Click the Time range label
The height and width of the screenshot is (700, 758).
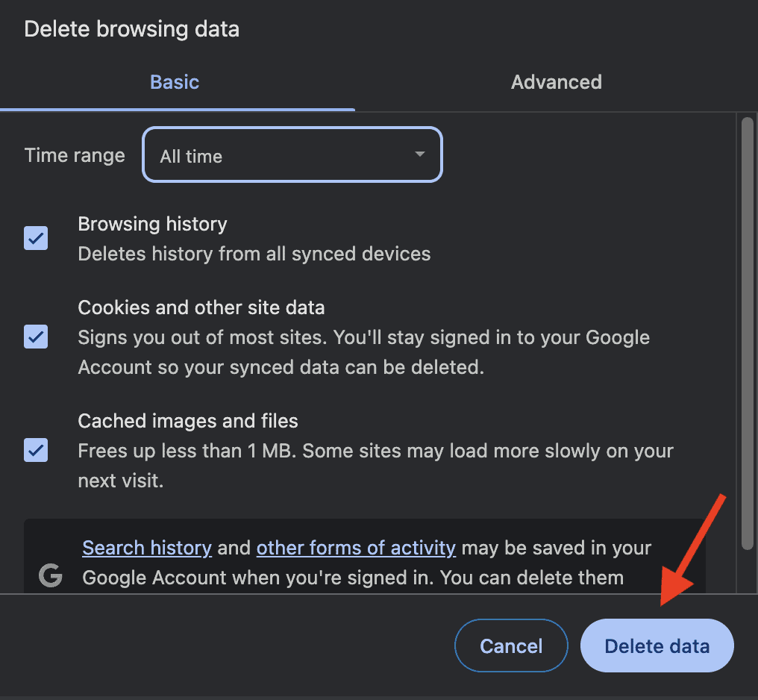click(x=75, y=155)
